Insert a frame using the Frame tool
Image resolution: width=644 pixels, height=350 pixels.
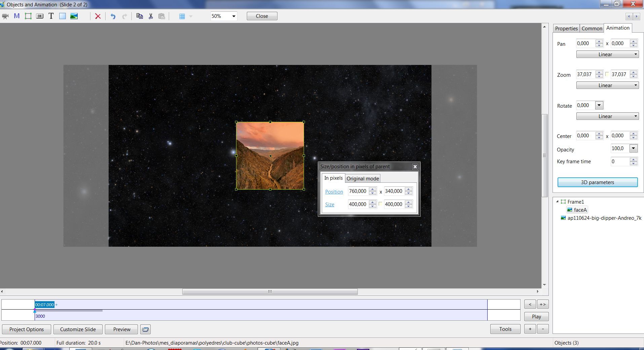(x=28, y=16)
